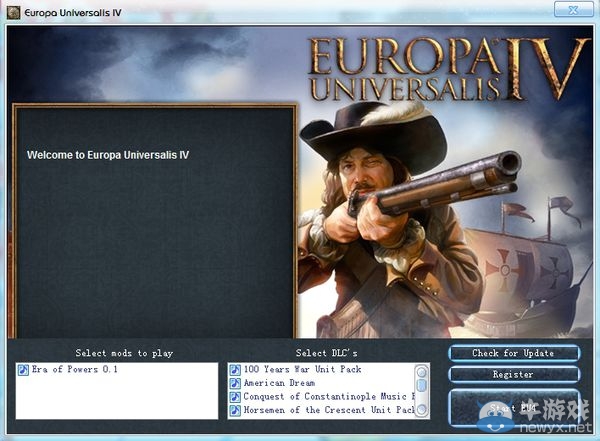
Task: Select Horsemen of the Crescent Unit Pack entry
Action: (x=329, y=410)
